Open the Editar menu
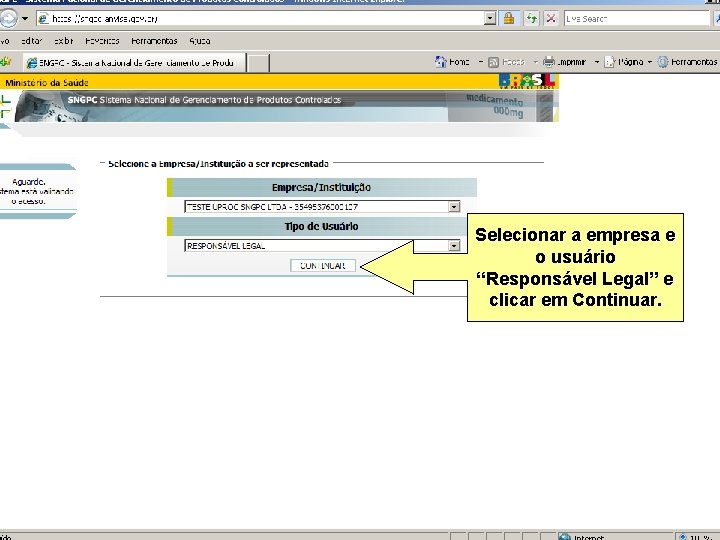This screenshot has height=540, width=720. 31,41
